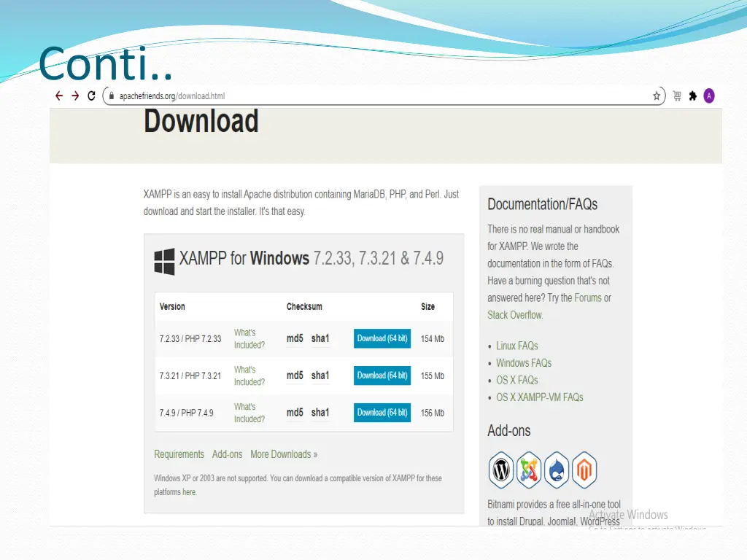Click md5 checksum for 7.4.9
Screen dimensions: 747x560
pyautogui.click(x=295, y=413)
